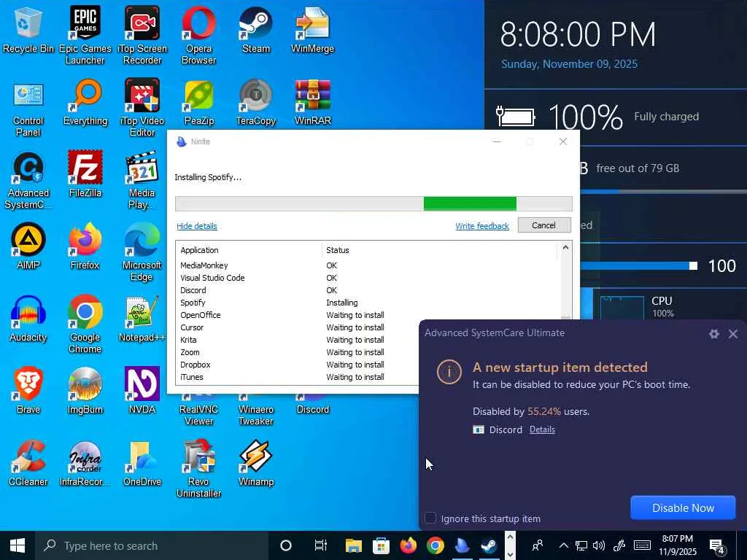Select the Audacity desktop icon
747x560 pixels.
coord(28,319)
